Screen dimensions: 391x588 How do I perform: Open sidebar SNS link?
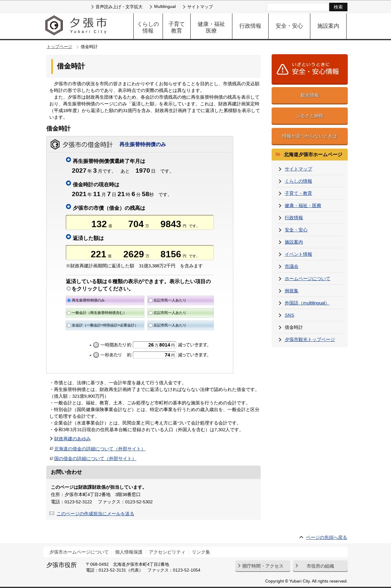pyautogui.click(x=289, y=315)
